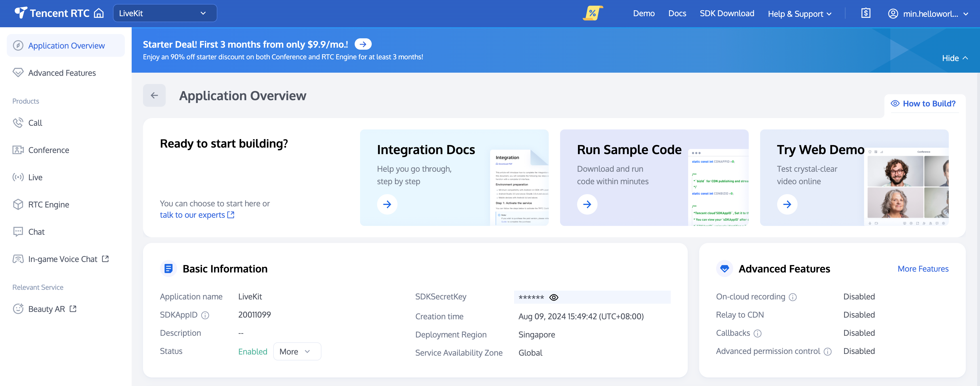The height and width of the screenshot is (386, 980).
Task: Open the More dropdown next to Enabled status
Action: click(x=296, y=352)
